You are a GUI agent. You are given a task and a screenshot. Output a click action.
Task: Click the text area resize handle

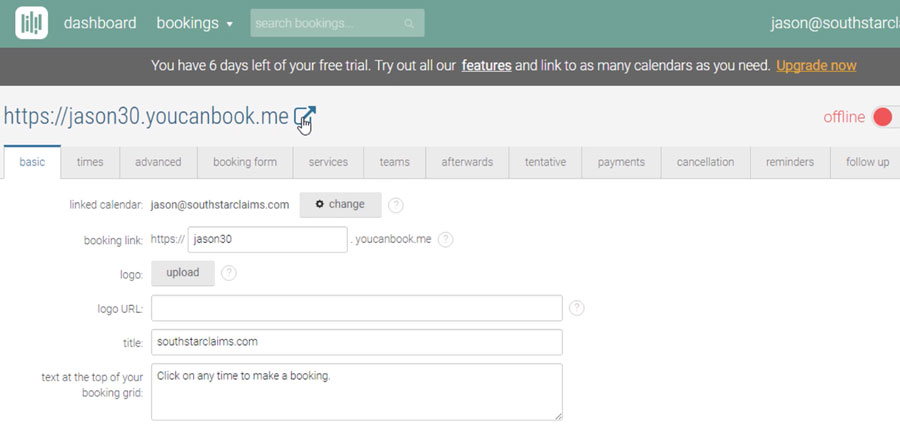(558, 416)
